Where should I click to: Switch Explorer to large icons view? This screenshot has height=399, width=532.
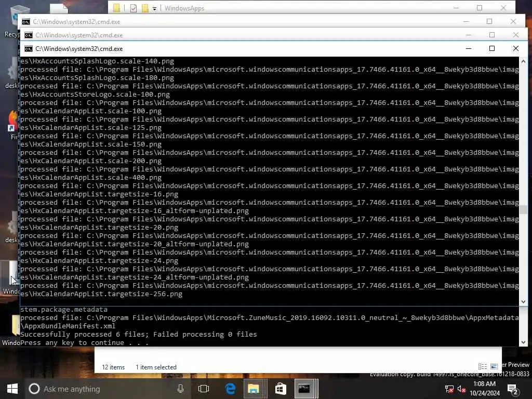[494, 366]
